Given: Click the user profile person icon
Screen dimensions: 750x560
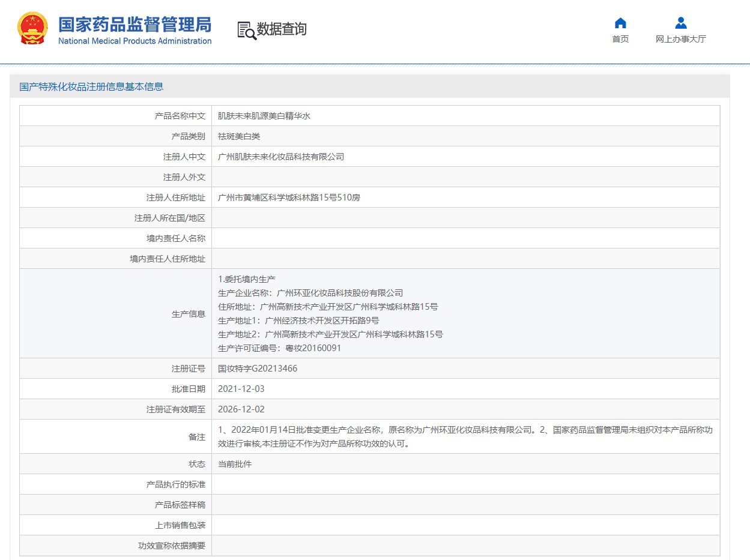Looking at the screenshot, I should 680,23.
